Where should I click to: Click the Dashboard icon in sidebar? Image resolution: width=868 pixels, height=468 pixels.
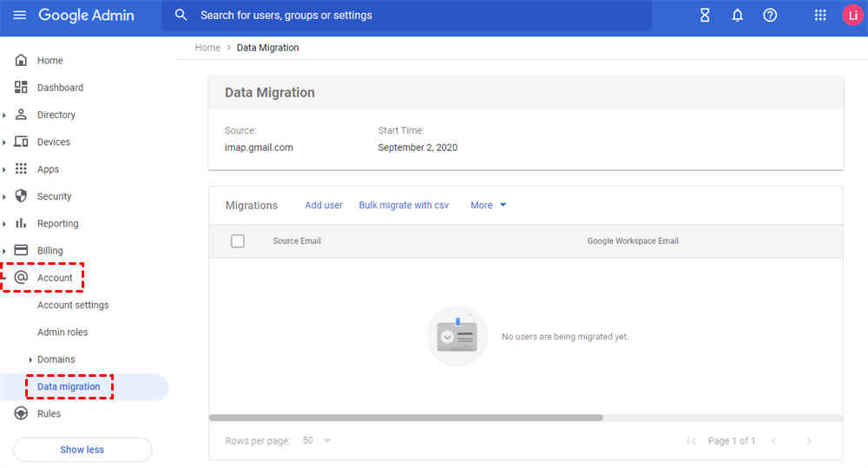pos(22,88)
